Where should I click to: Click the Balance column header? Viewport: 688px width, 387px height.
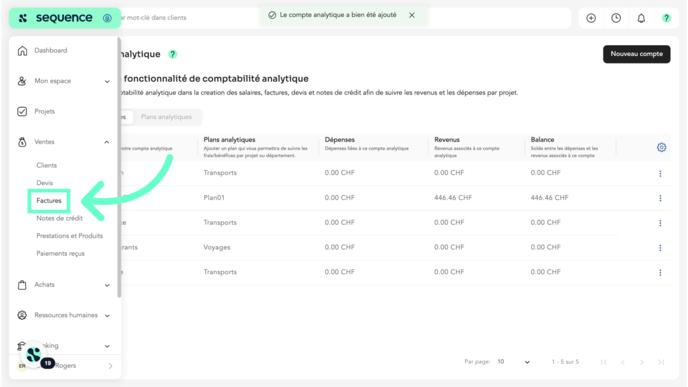click(x=542, y=140)
